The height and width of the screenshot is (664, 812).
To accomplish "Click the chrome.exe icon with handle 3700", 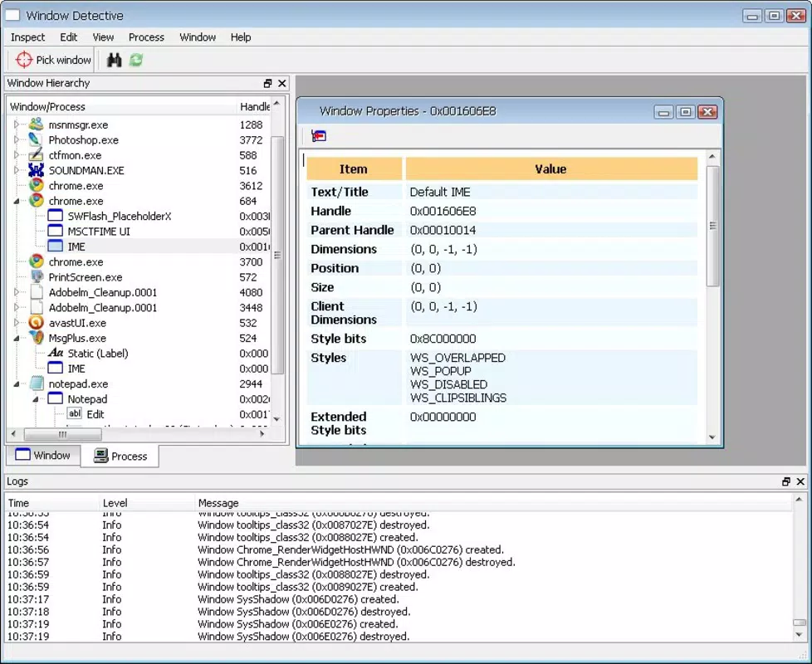I will click(x=36, y=262).
